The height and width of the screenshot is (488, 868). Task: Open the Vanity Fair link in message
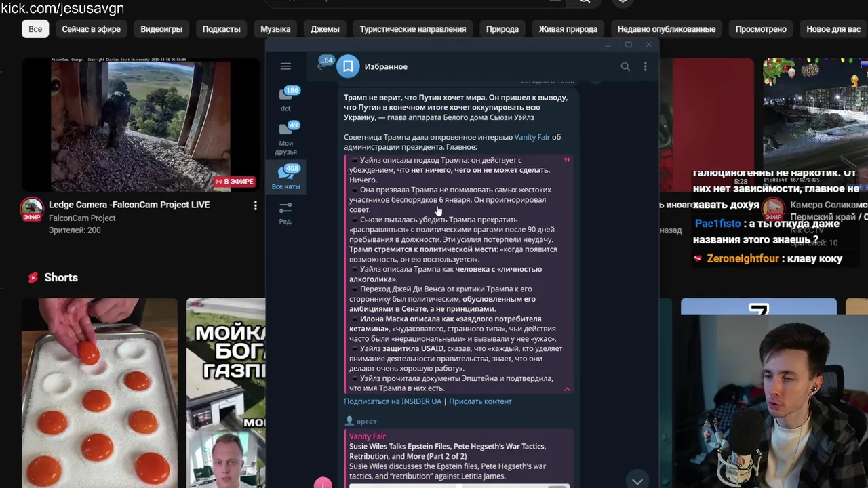pyautogui.click(x=532, y=137)
